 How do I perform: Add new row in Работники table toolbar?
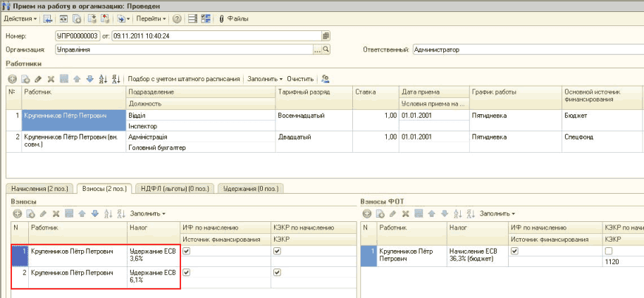[x=11, y=79]
